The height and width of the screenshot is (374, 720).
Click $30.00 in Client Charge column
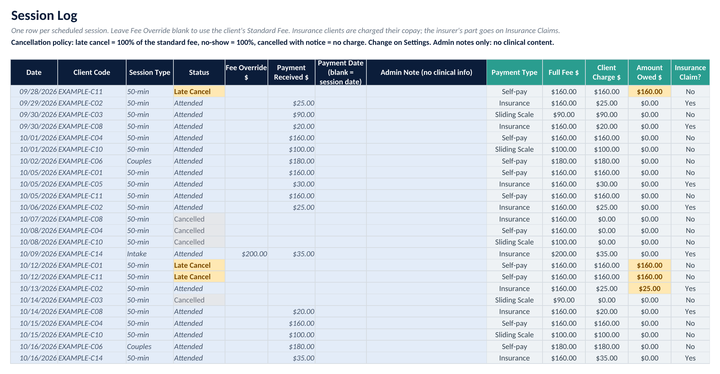tap(607, 184)
